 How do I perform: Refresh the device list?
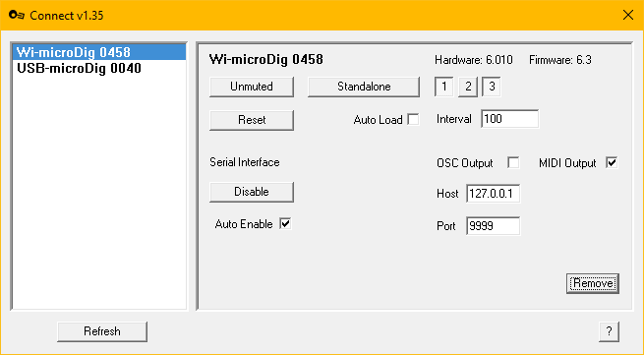point(102,331)
